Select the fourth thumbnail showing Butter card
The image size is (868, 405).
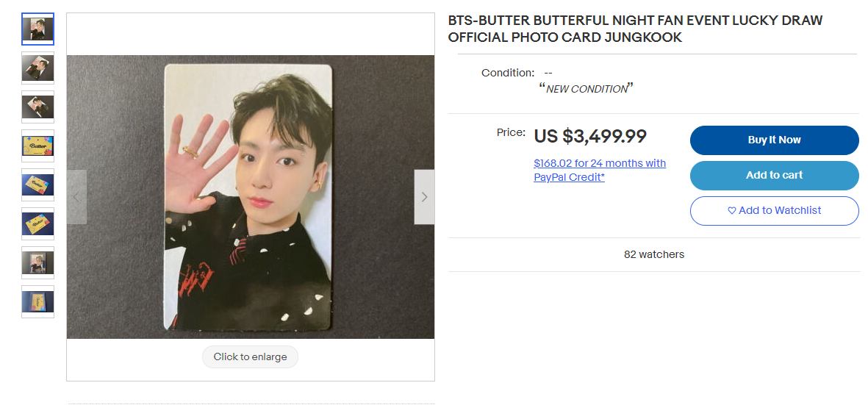click(x=37, y=146)
